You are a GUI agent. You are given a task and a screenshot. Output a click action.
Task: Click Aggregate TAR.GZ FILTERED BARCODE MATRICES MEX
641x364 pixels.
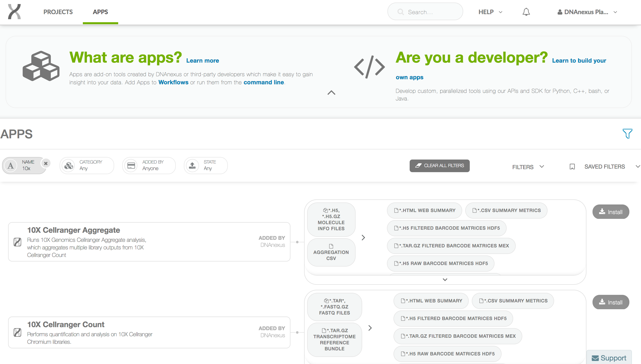click(451, 246)
